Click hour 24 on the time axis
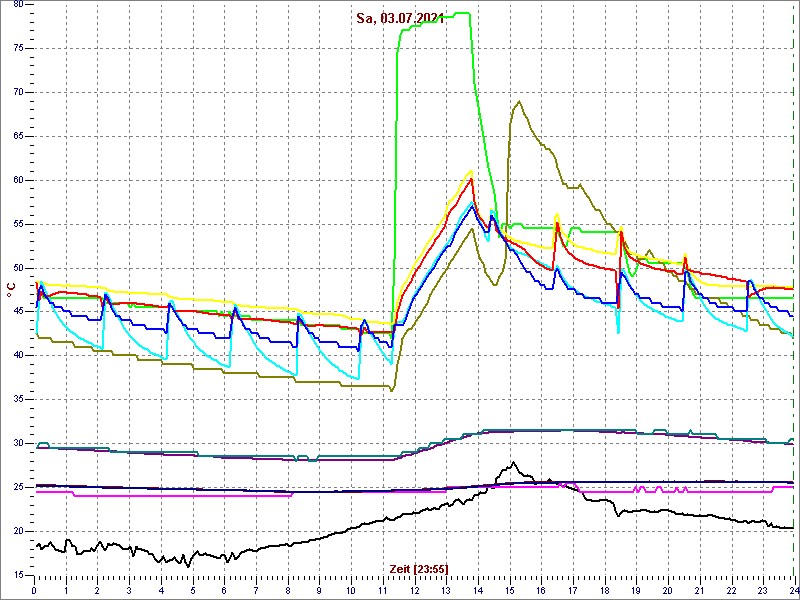The width and height of the screenshot is (800, 600). coord(794,591)
